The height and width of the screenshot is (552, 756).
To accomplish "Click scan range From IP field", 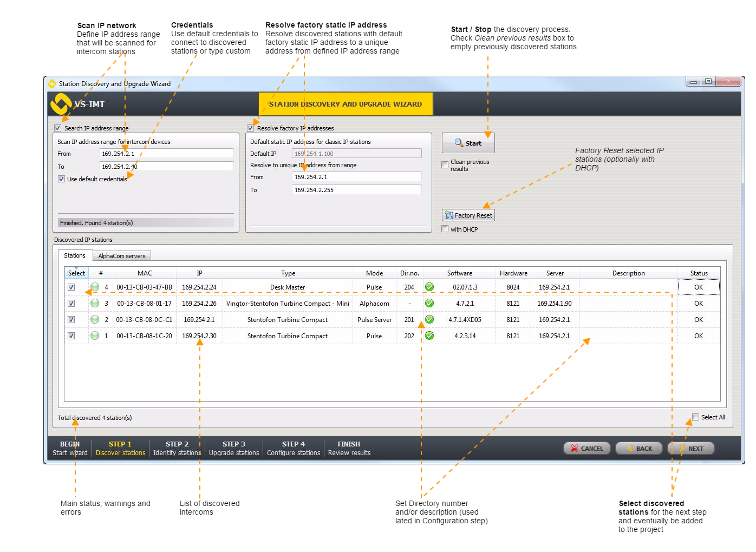I will [x=166, y=154].
